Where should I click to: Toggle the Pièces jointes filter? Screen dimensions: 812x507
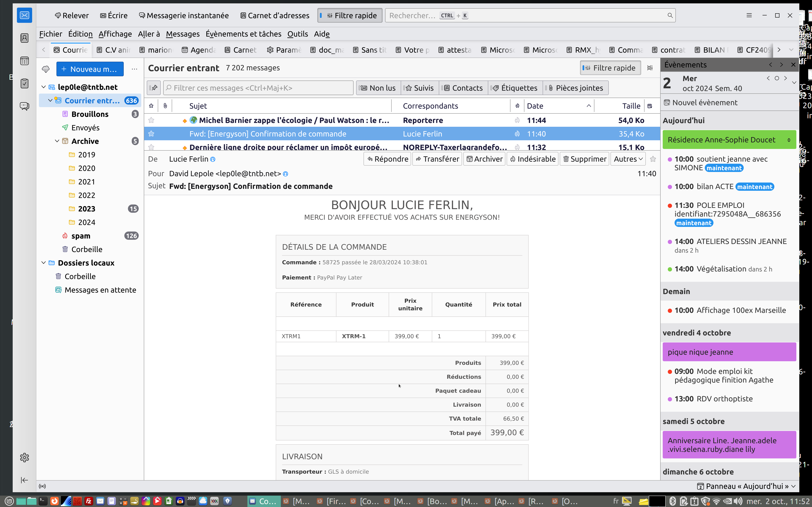(x=575, y=88)
